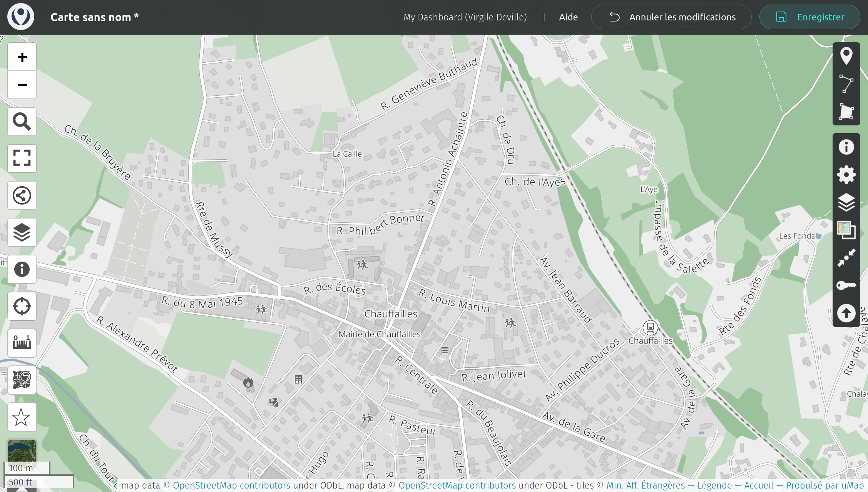Open My Dashboard (Virgile Deville)
The width and height of the screenshot is (868, 492).
[x=465, y=17]
